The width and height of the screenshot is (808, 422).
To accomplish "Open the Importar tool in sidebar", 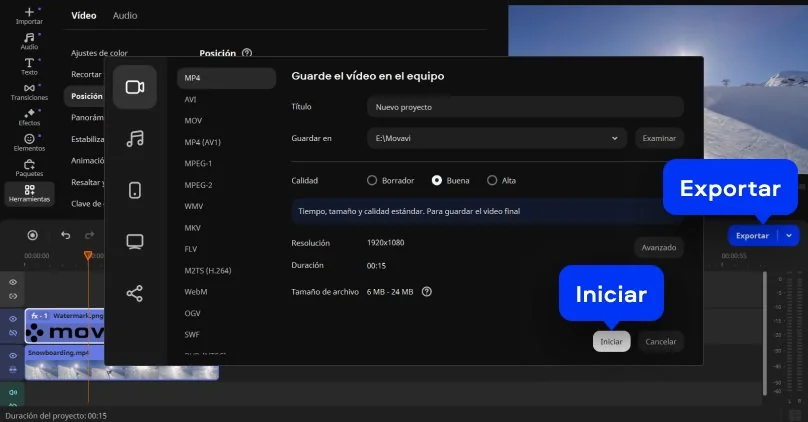I will [29, 14].
